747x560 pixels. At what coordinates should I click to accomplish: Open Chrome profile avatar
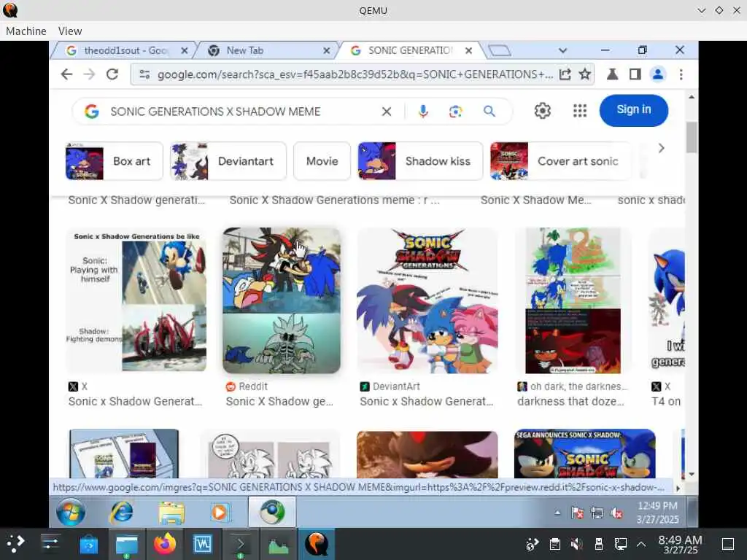coord(658,74)
